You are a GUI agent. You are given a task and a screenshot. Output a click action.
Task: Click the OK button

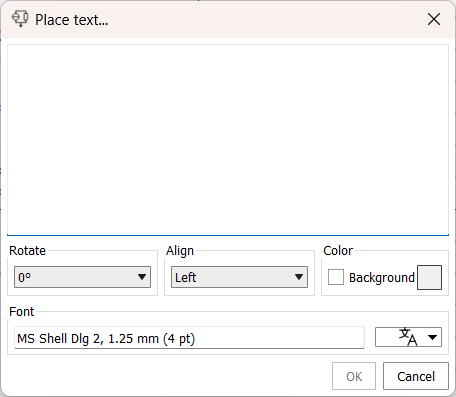pos(354,376)
